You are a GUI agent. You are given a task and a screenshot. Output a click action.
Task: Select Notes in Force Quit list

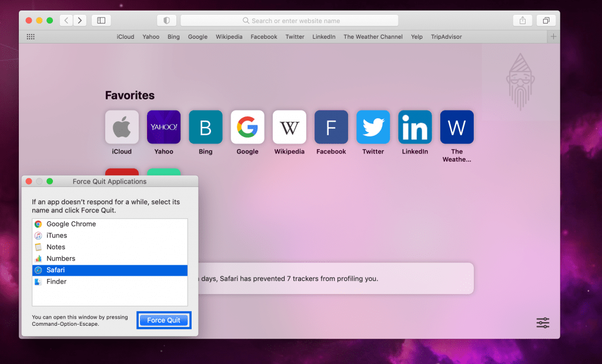[110, 247]
